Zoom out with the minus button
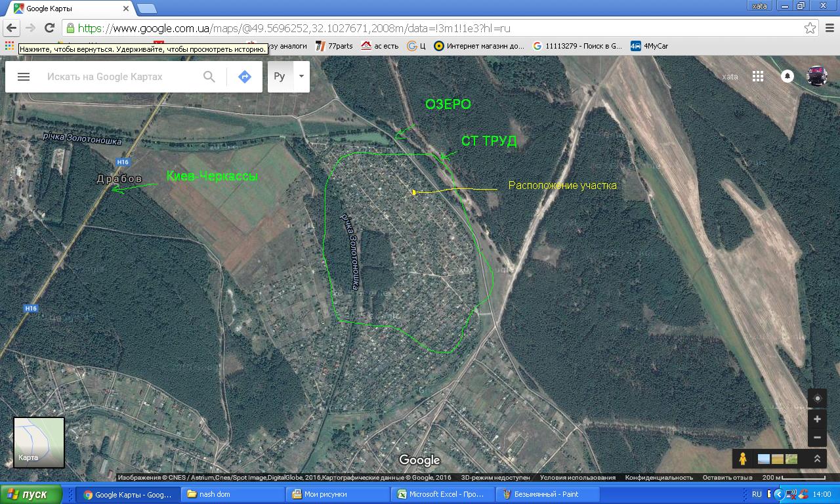 (817, 437)
